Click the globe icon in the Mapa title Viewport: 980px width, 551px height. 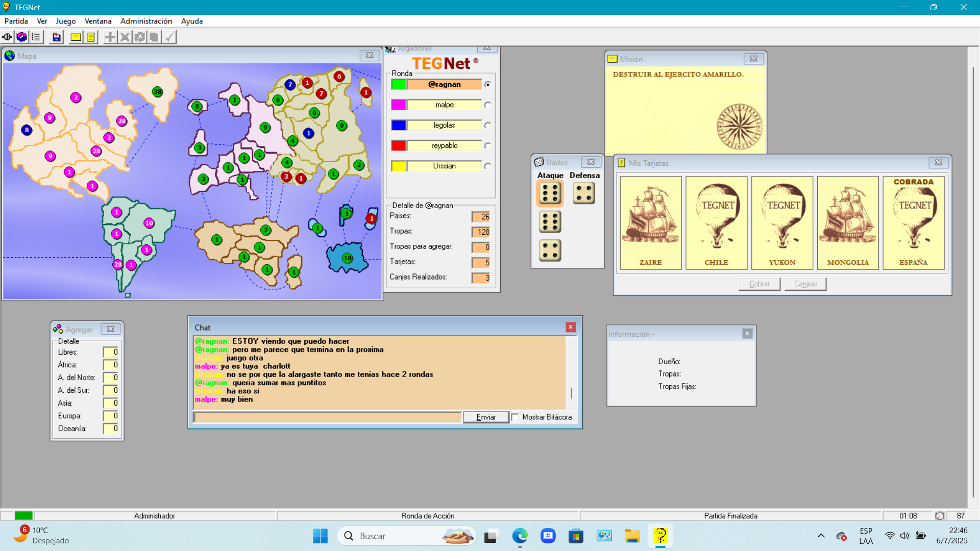point(10,56)
